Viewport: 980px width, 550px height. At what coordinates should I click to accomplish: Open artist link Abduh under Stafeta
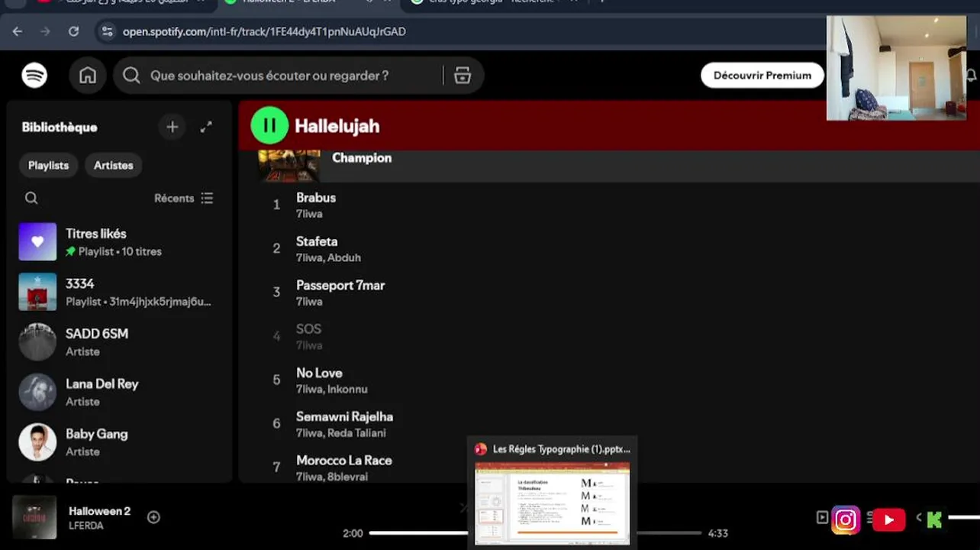click(x=344, y=257)
